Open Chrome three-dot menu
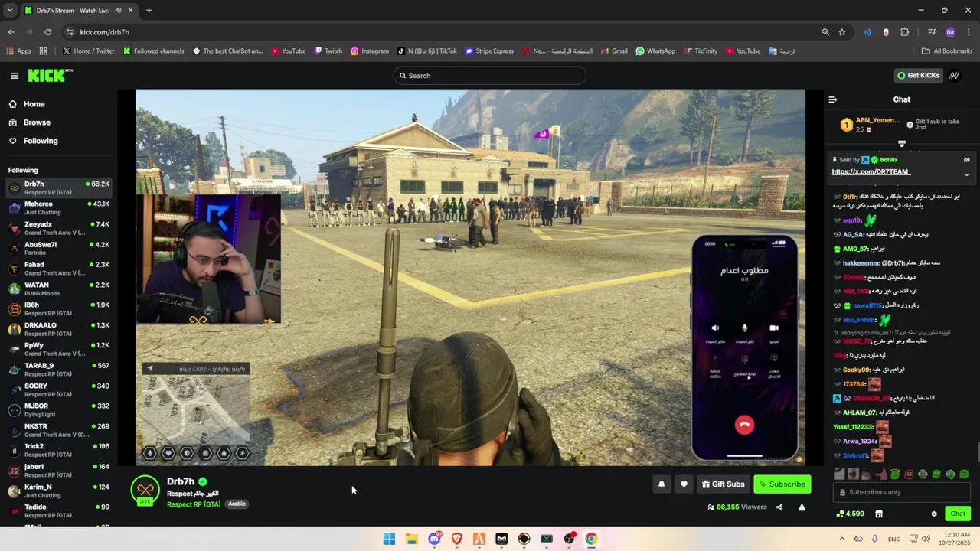 point(969,32)
